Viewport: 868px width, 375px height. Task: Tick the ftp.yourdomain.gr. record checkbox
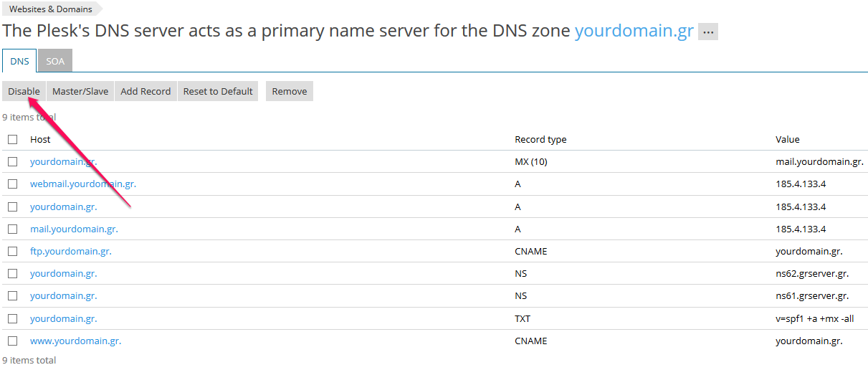(13, 252)
